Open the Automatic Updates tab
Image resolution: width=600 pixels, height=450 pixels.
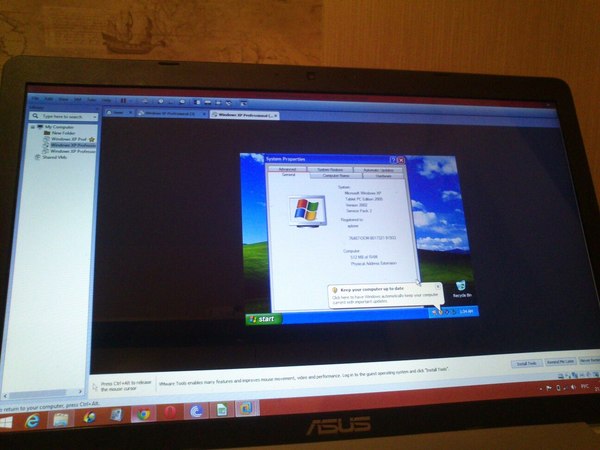coord(378,169)
